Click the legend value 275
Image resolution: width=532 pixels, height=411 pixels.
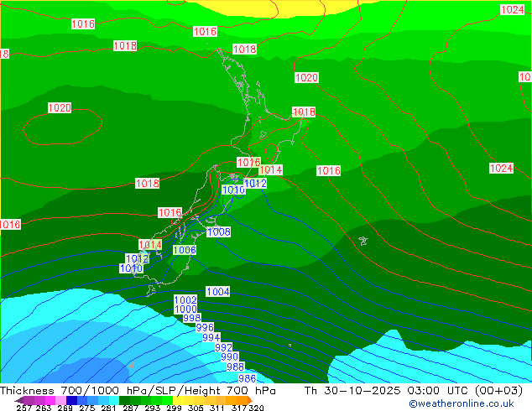coord(87,408)
